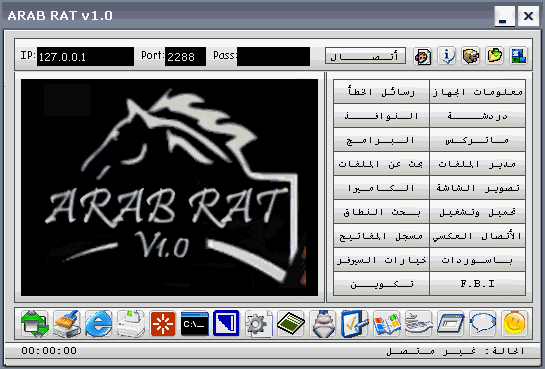
Task: Click the Port field showing 2288
Action: 185,57
